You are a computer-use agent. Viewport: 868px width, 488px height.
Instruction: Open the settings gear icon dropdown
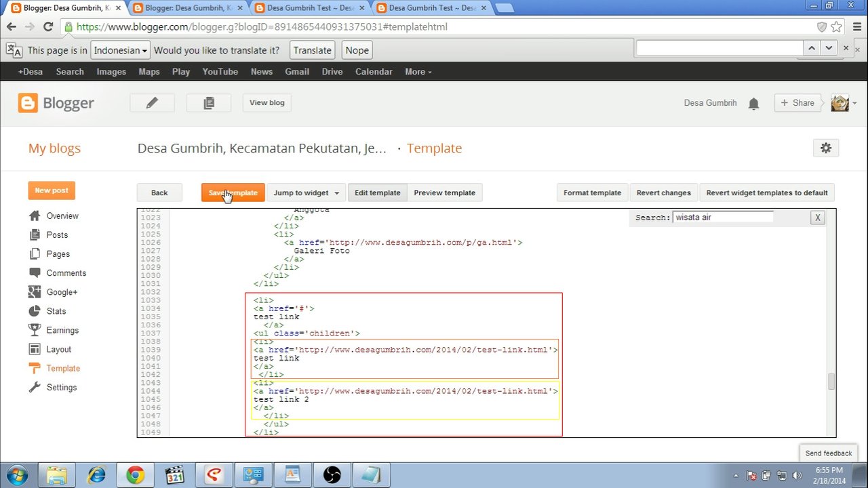825,148
